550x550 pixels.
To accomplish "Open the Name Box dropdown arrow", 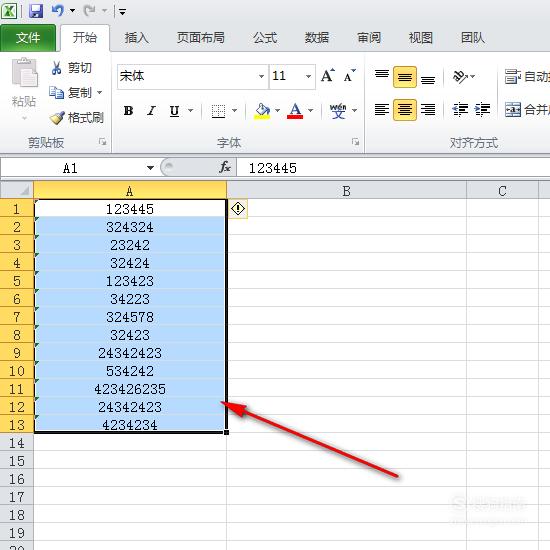I will (150, 168).
